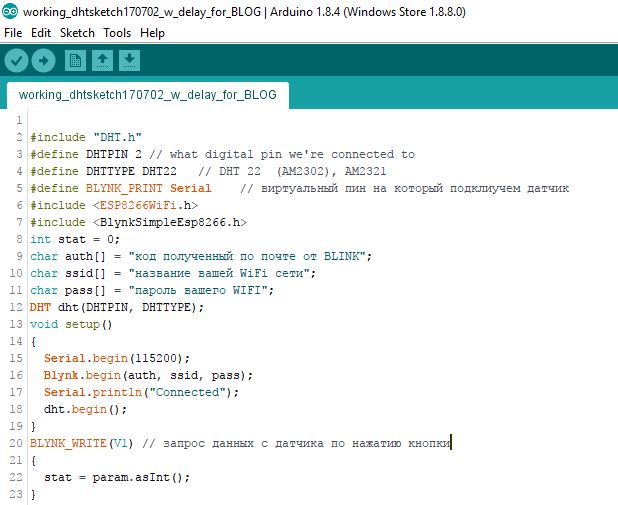Click the Upload arrow button
Image resolution: width=618 pixels, height=505 pixels.
(x=43, y=61)
